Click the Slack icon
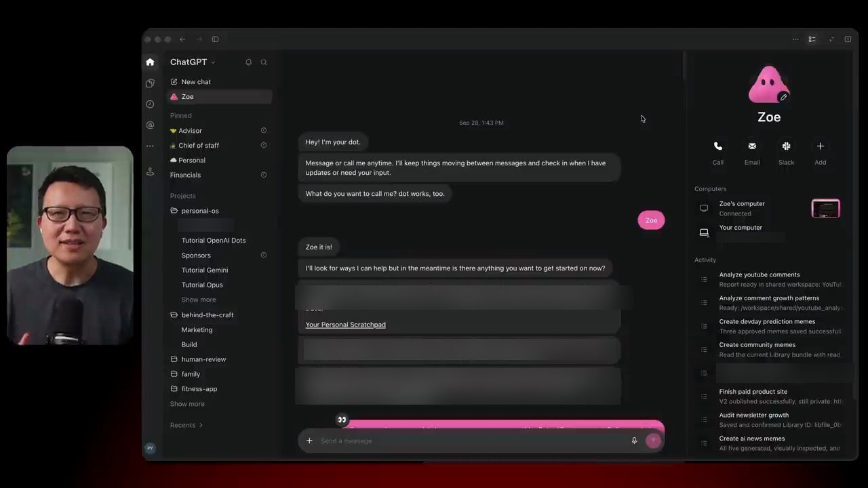The width and height of the screenshot is (868, 488). [786, 146]
